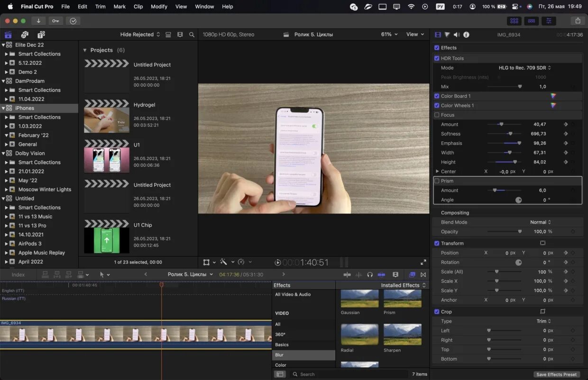
Task: Open the Blend Mode Normal dropdown
Action: (x=541, y=222)
